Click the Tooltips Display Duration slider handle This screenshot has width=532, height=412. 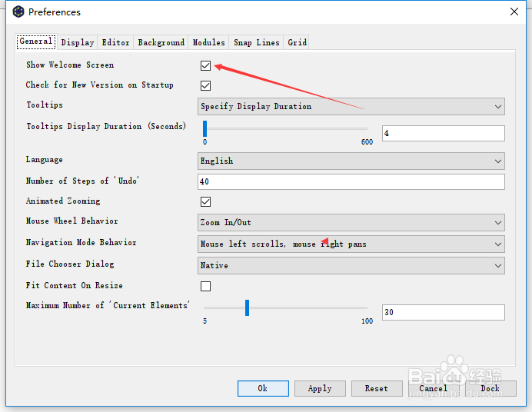[205, 129]
